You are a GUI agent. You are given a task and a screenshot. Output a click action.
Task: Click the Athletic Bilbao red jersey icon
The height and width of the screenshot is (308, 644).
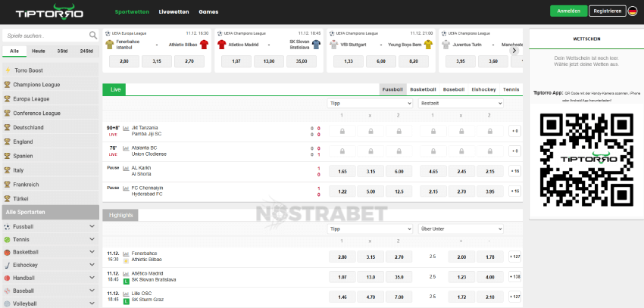(x=204, y=45)
